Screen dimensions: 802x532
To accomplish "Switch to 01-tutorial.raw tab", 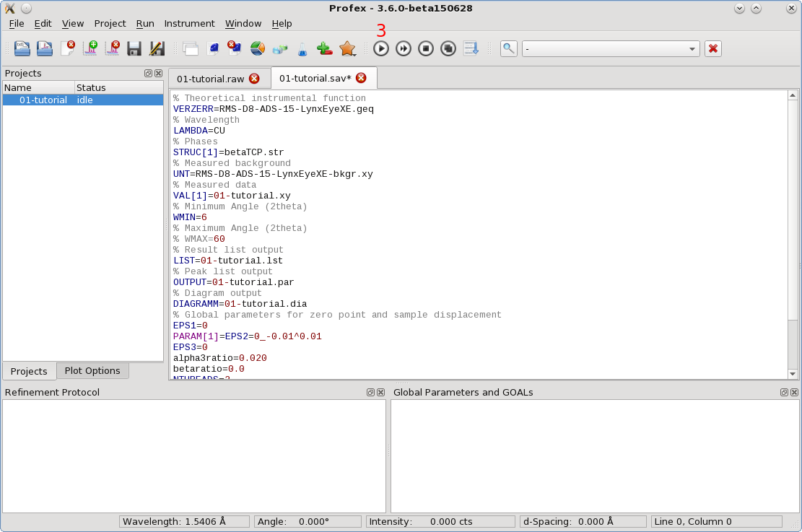I will tap(211, 79).
